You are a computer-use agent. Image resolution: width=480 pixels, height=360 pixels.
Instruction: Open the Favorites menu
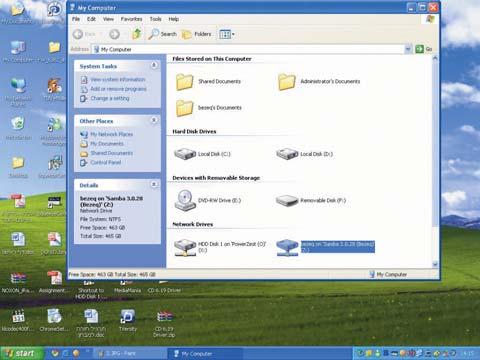click(x=131, y=19)
